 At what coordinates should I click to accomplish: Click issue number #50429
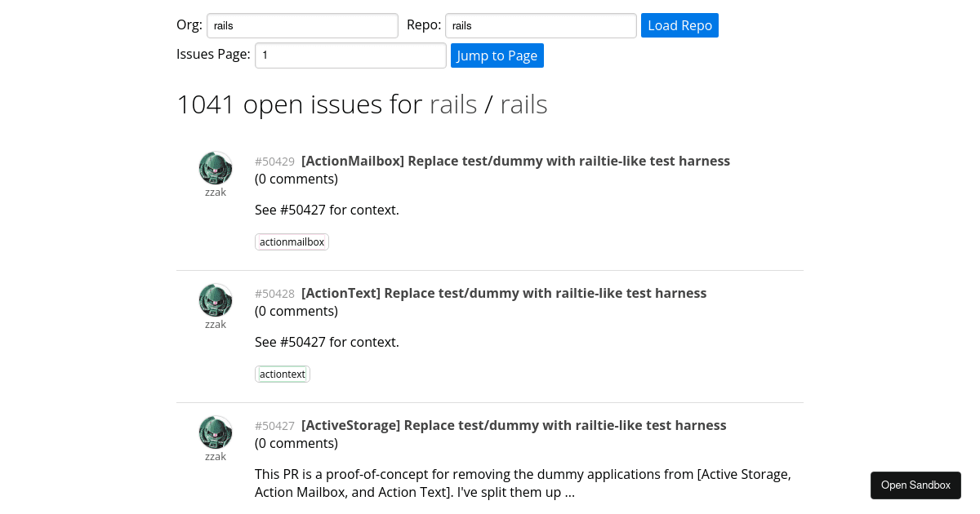pos(274,162)
